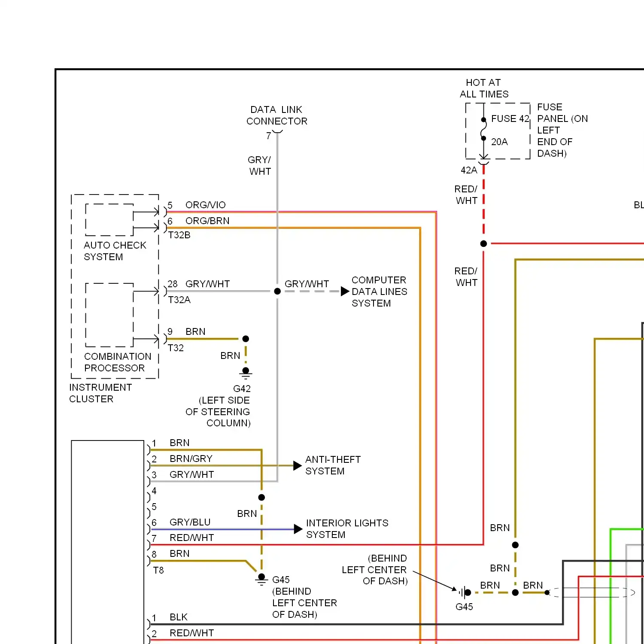
Task: Click the 'BRN' label at pin 9
Action: [195, 332]
